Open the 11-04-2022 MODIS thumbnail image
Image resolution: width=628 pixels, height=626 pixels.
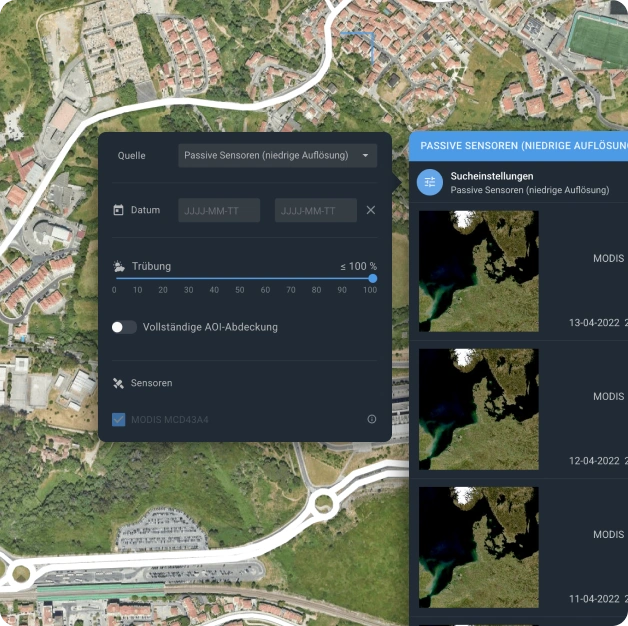[x=478, y=546]
